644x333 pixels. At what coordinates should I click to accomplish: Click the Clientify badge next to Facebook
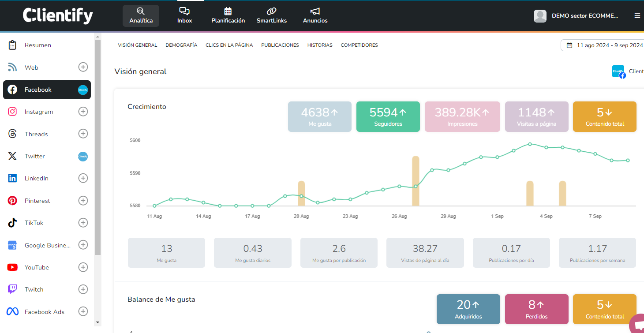[x=83, y=90]
